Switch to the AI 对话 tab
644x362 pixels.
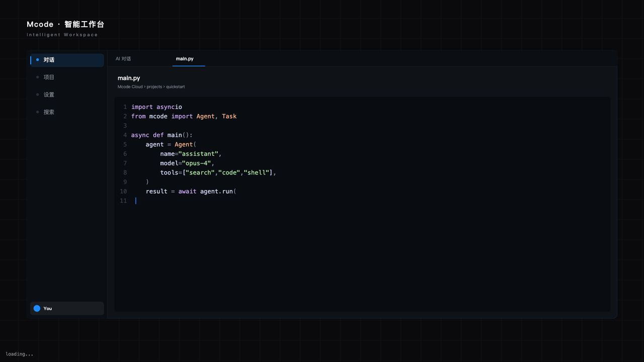(x=123, y=59)
